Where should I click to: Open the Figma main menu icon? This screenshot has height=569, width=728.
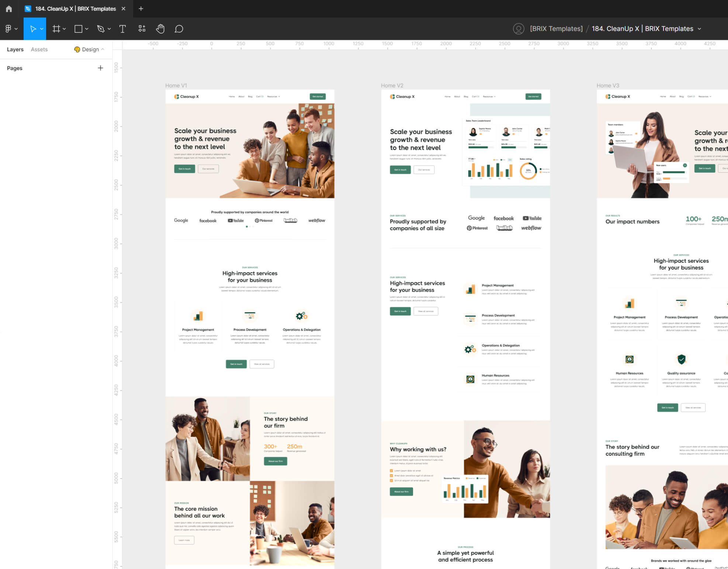coord(8,29)
